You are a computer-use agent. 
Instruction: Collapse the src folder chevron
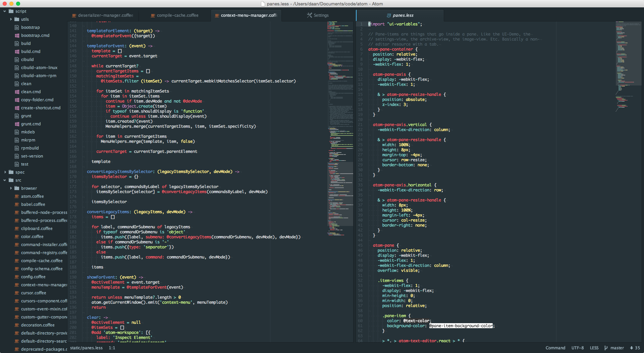[x=5, y=180]
